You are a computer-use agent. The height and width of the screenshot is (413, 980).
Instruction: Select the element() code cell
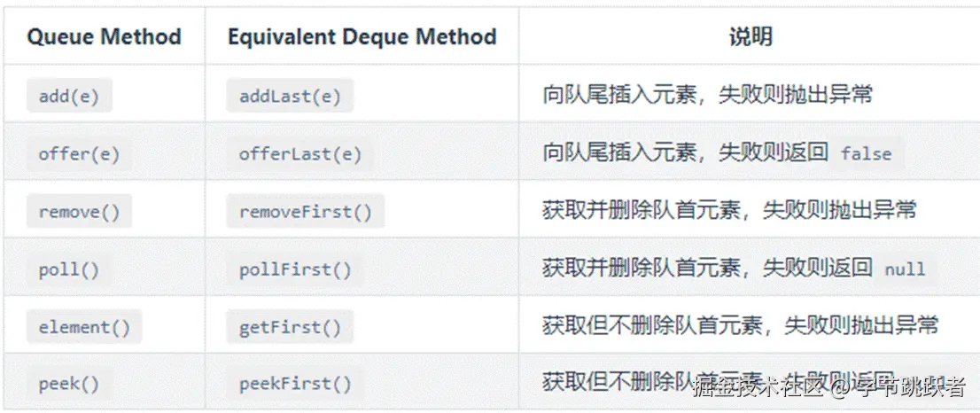pyautogui.click(x=84, y=327)
